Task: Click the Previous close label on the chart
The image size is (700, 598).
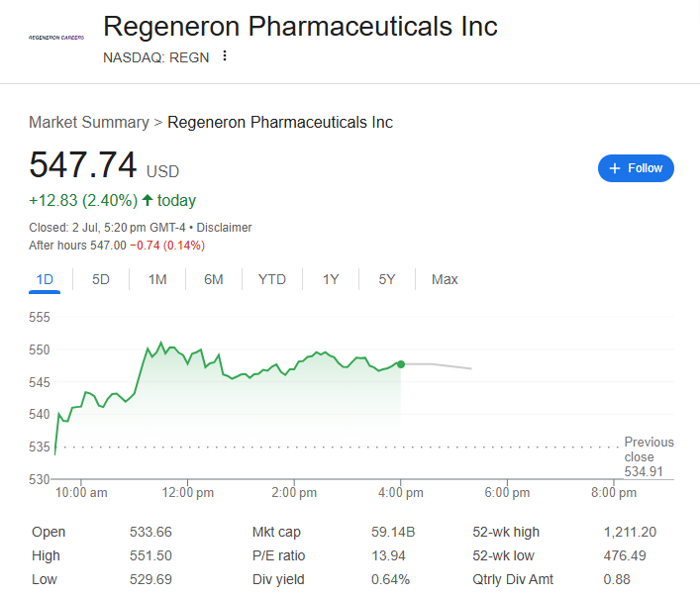Action: tap(649, 449)
